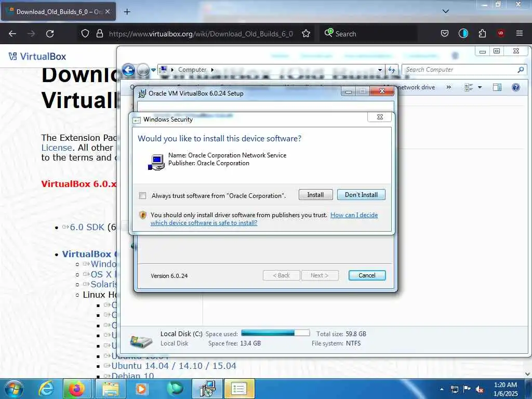This screenshot has width=532, height=399.
Task: Open Windows Media Player taskbar icon
Action: [141, 389]
